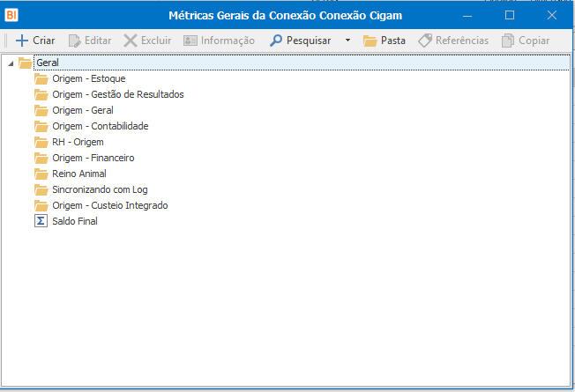
Task: Select 'Origem - Custeio Integrado' row text
Action: coord(110,205)
